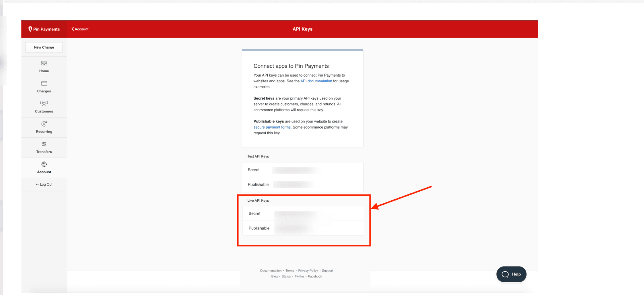Open the Support footer link
Viewport: 644px width, 295px height.
coord(327,271)
